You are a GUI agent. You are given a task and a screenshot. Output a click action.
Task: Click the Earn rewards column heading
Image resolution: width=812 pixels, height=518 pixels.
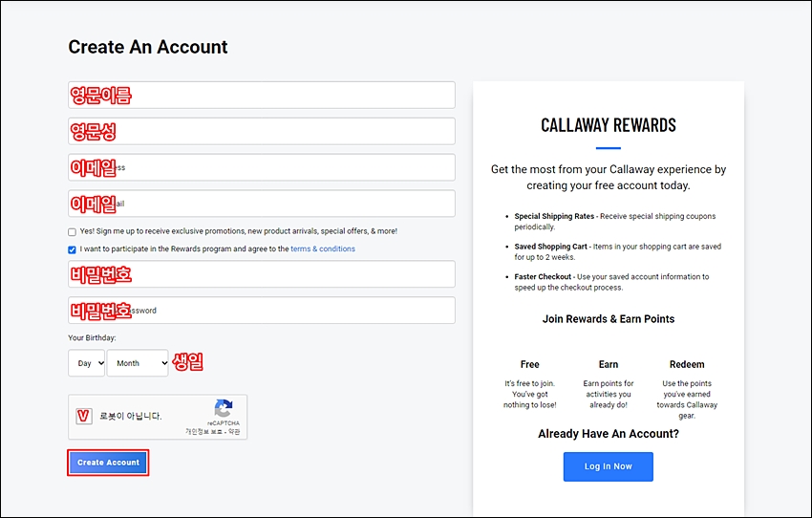[x=608, y=365]
